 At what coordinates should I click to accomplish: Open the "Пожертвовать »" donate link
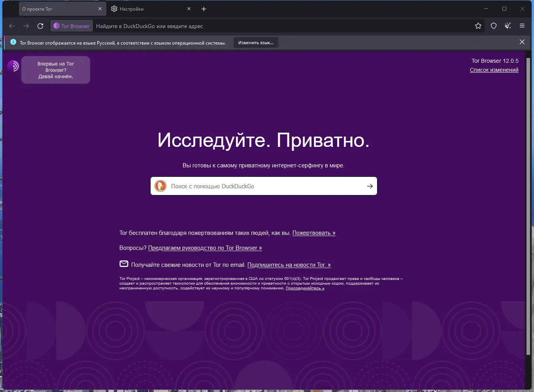pos(314,233)
